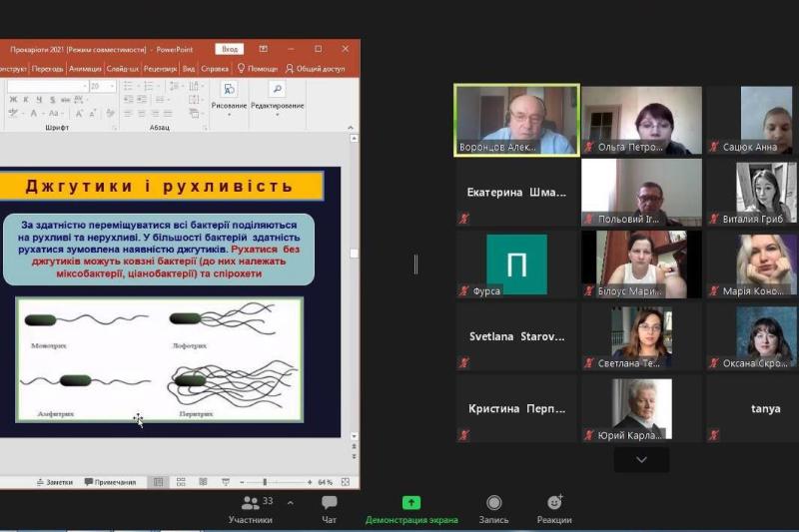Toggle text shadow formatting
The image size is (799, 532).
[x=52, y=99]
